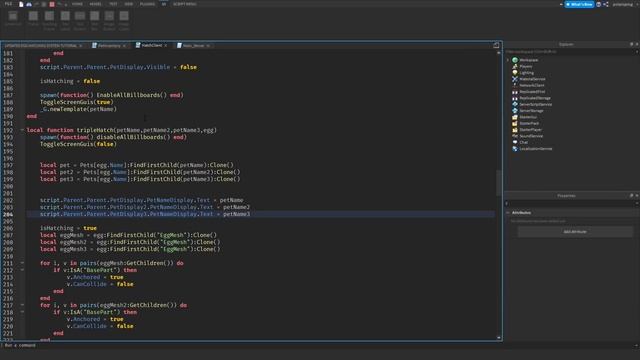Click the script editor maximize icon
Screen dimensions: 640x360
click(496, 45)
